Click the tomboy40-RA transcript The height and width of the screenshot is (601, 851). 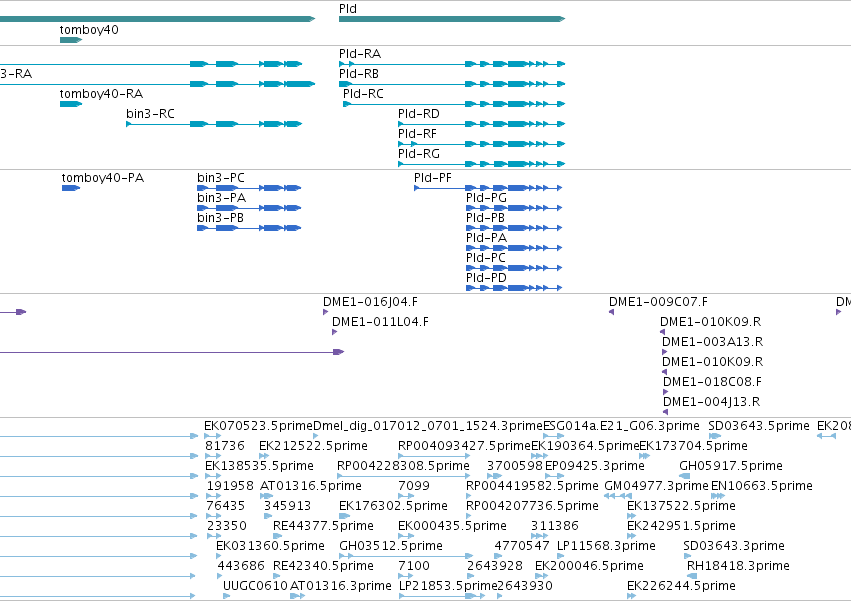pyautogui.click(x=71, y=104)
